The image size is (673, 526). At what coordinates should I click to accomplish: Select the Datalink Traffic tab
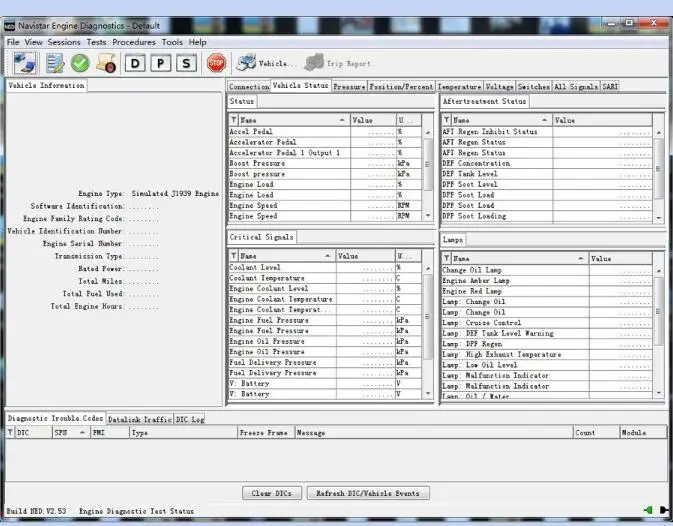[x=139, y=419]
